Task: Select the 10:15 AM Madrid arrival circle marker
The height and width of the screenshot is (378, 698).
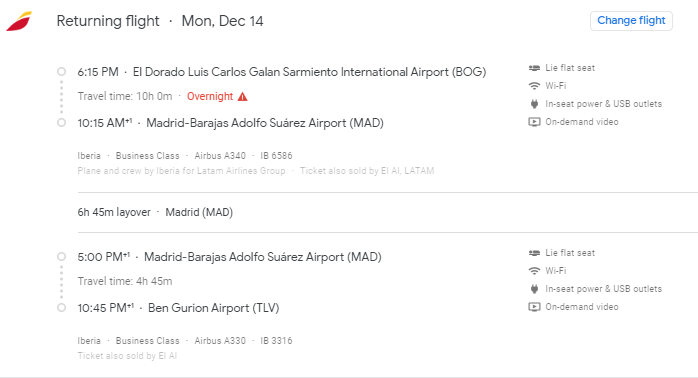Action: click(x=61, y=123)
